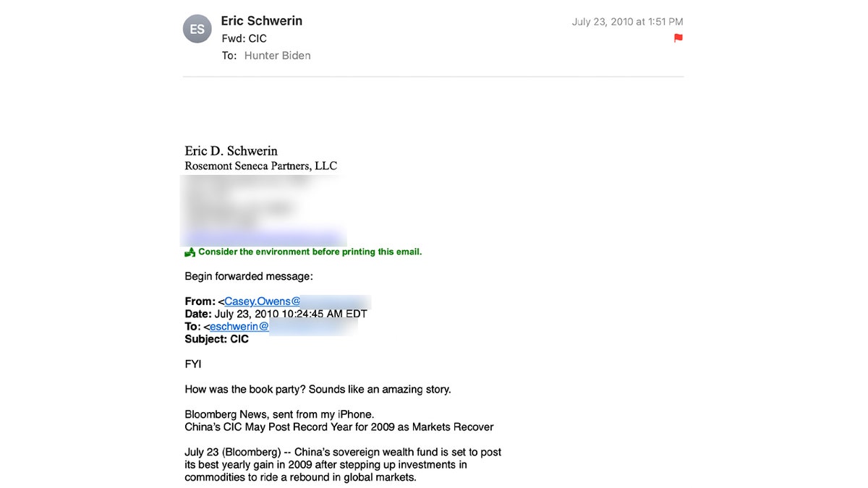868x488 pixels.
Task: Click the green recycle tree icon
Action: 190,252
